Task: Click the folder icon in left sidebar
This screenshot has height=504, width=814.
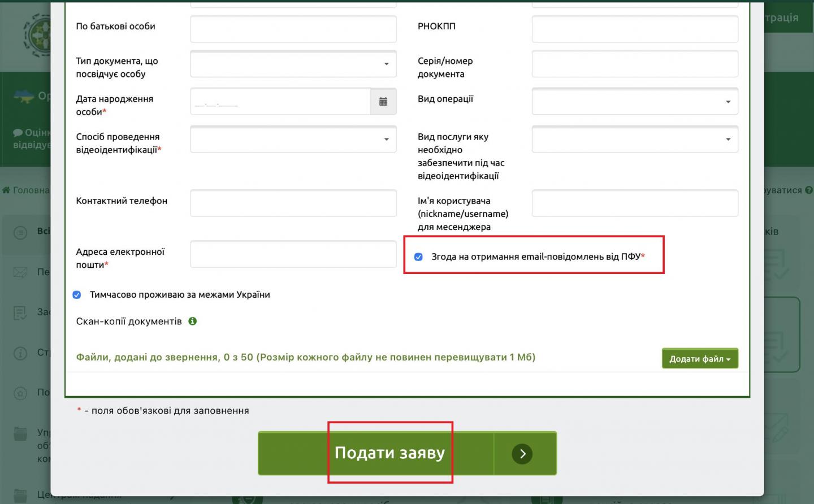Action: (20, 434)
